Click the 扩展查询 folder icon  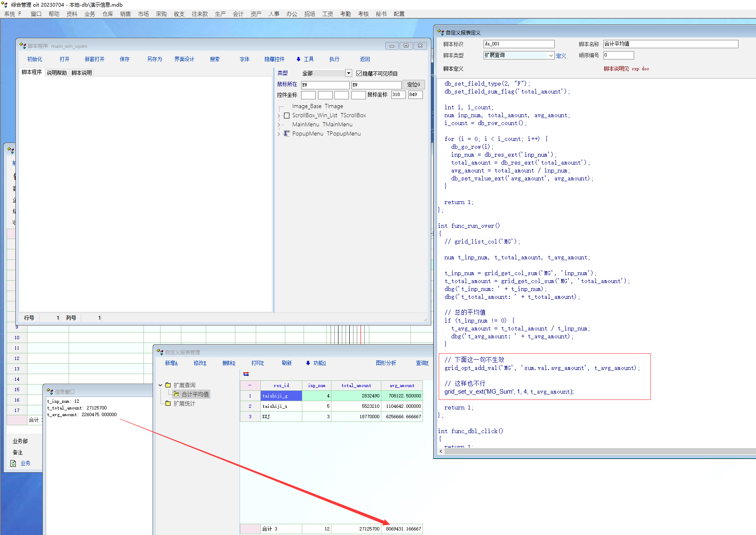point(168,385)
